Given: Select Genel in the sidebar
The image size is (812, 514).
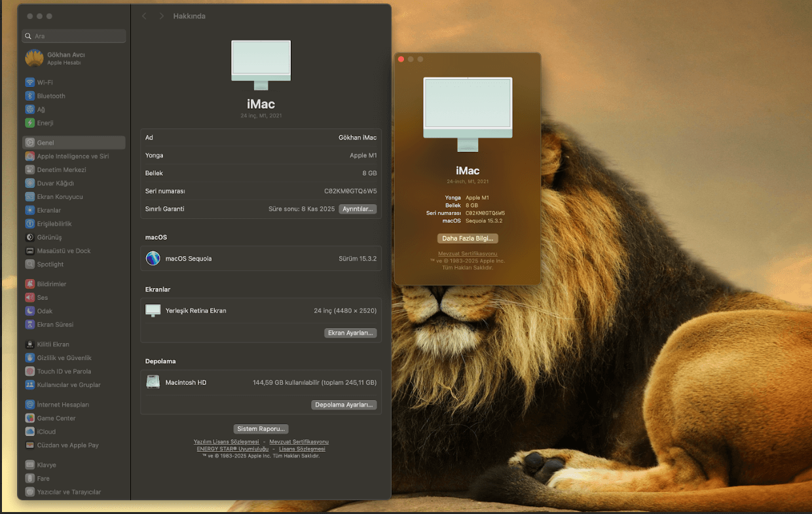Looking at the screenshot, I should (74, 143).
